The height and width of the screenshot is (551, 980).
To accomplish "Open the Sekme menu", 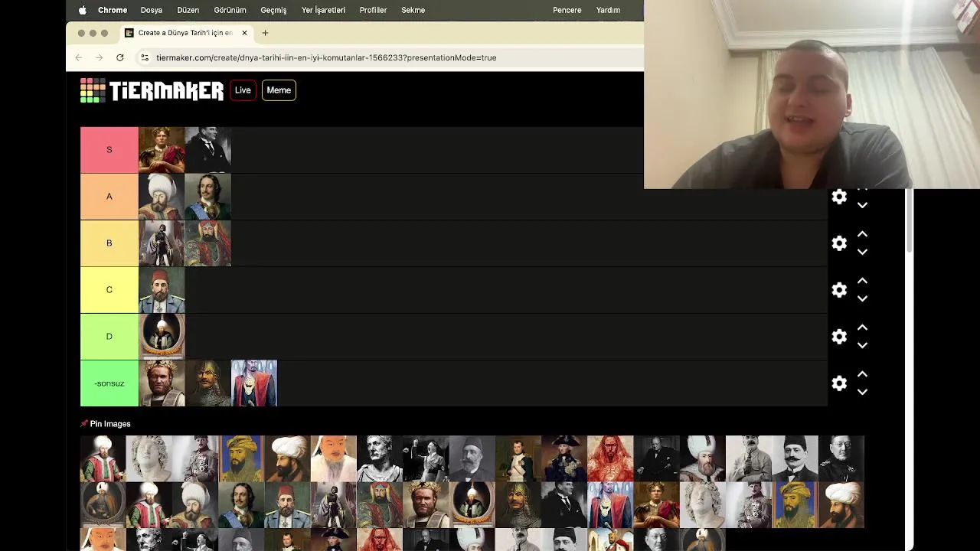I will (413, 10).
